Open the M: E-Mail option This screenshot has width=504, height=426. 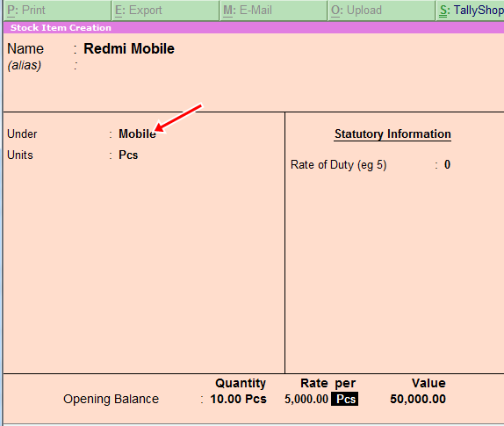(x=273, y=11)
